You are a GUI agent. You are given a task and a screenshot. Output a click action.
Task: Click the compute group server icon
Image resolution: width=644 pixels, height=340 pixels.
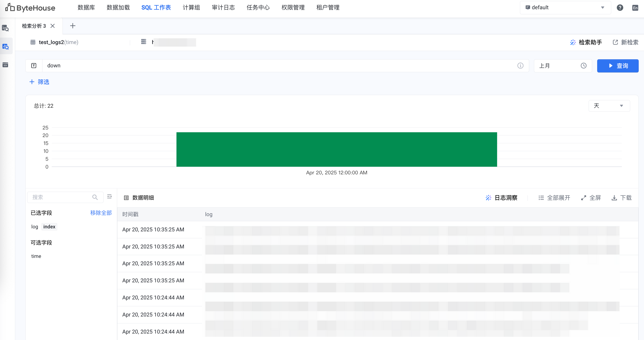point(143,42)
